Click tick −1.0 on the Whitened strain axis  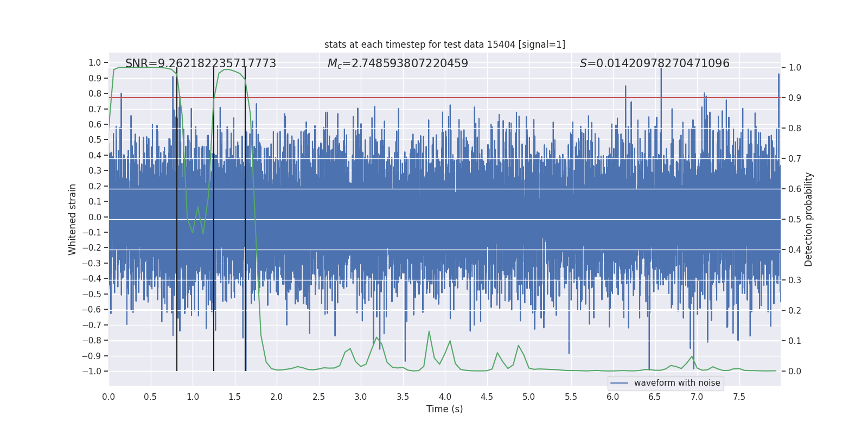(92, 372)
